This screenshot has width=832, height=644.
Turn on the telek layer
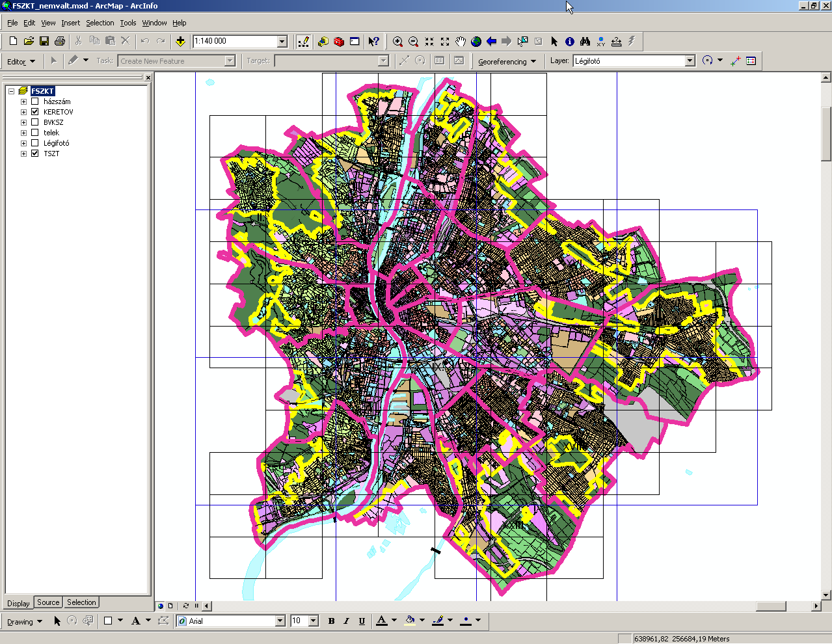(x=35, y=133)
